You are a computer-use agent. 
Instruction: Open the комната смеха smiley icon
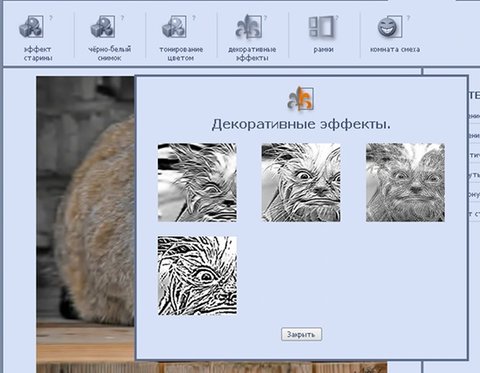click(x=390, y=26)
